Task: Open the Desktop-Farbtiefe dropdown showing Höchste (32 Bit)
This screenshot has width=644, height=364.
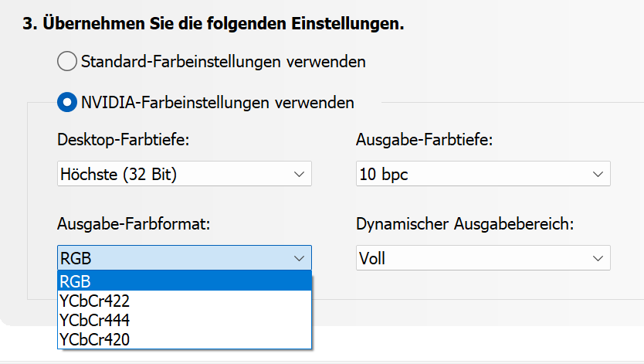Action: [184, 175]
